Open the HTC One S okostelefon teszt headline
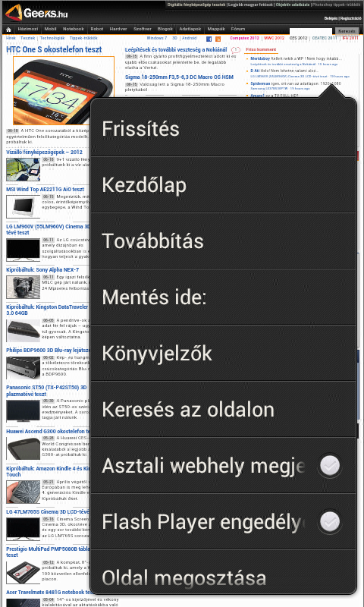This screenshot has width=364, height=607. [54, 49]
